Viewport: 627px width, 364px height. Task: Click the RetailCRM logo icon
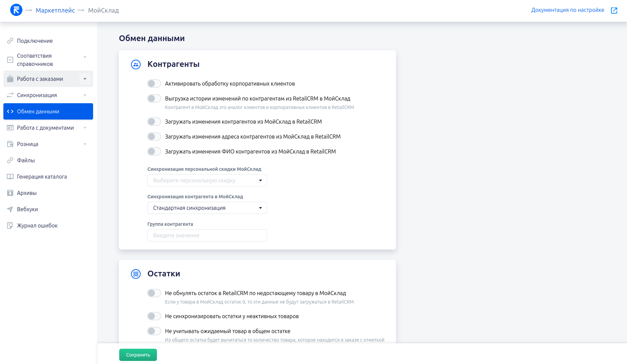[x=16, y=10]
